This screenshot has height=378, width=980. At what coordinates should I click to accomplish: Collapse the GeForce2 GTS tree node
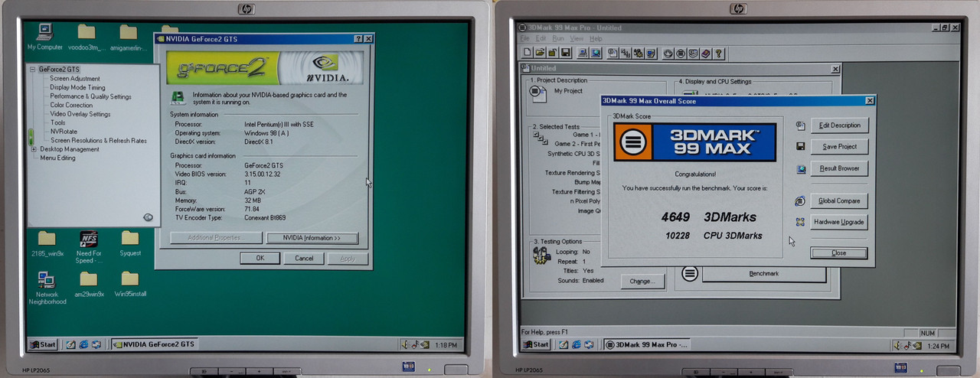(x=33, y=70)
